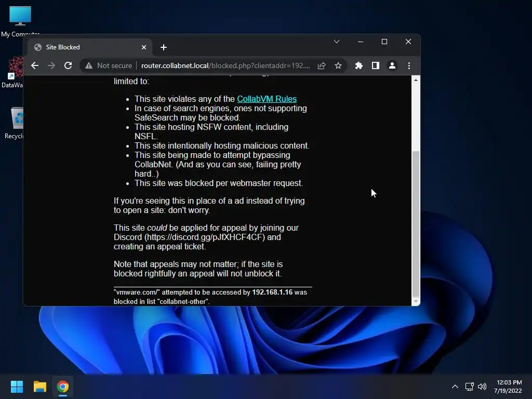Reload the blocked page
This screenshot has width=532, height=399.
[68, 65]
